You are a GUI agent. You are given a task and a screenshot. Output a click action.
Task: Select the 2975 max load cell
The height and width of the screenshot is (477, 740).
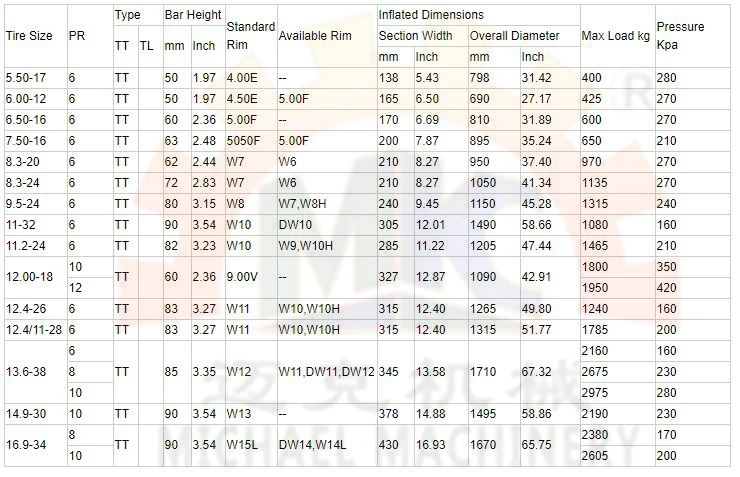[596, 392]
